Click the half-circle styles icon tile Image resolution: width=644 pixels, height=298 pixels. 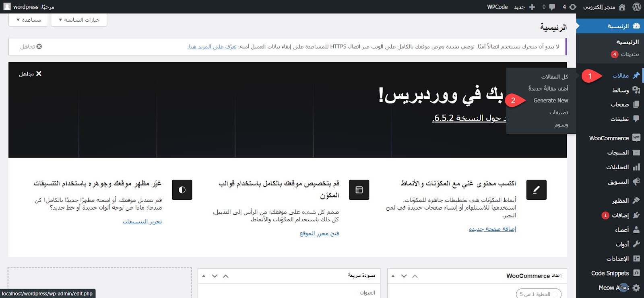[182, 190]
